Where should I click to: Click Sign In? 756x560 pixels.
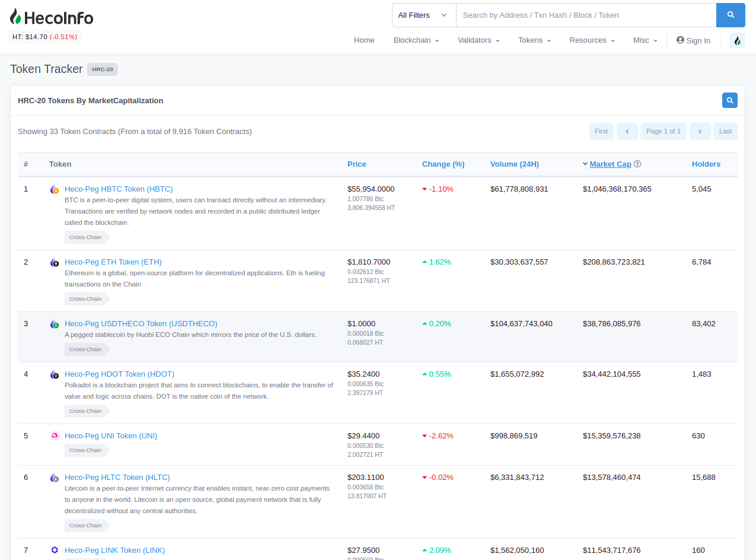[x=693, y=40]
